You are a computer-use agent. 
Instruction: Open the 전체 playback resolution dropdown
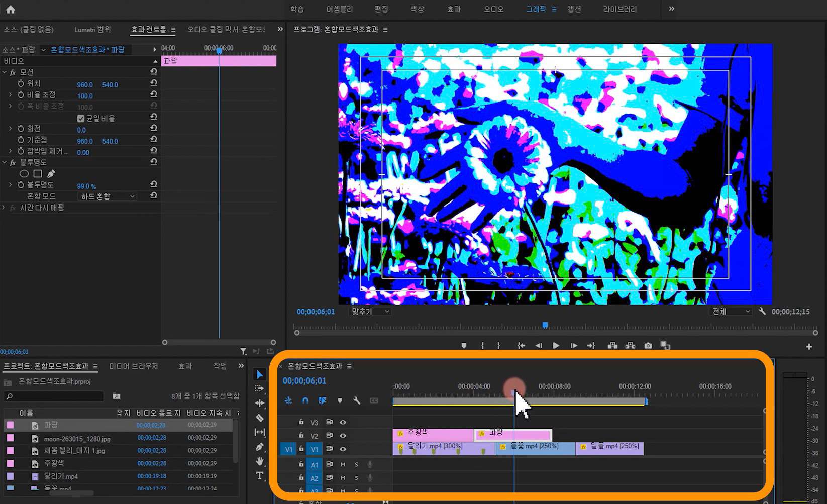point(731,312)
